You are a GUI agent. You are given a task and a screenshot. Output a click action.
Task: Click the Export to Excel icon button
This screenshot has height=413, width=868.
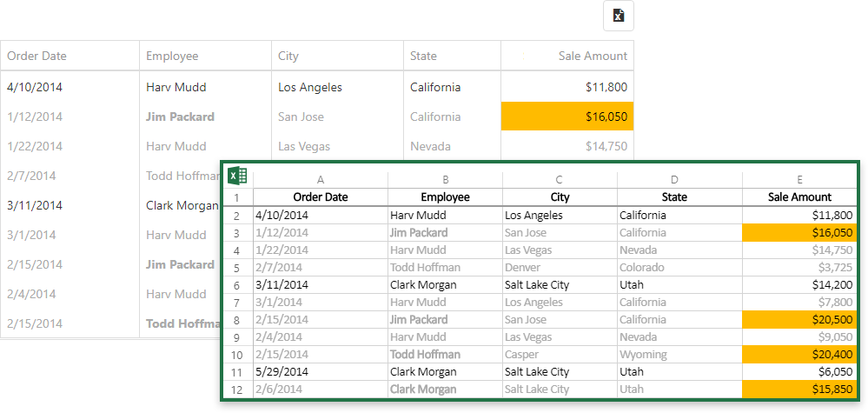pos(618,16)
